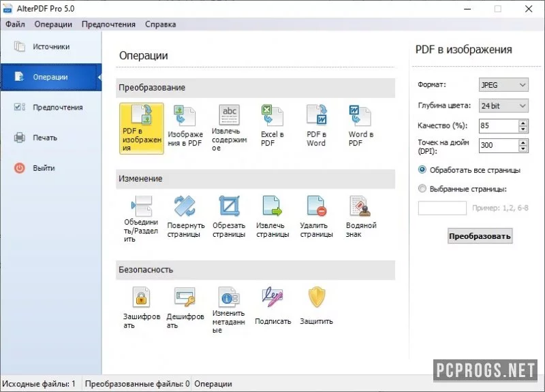Decrease Качество (%) with down arrow

(523, 129)
